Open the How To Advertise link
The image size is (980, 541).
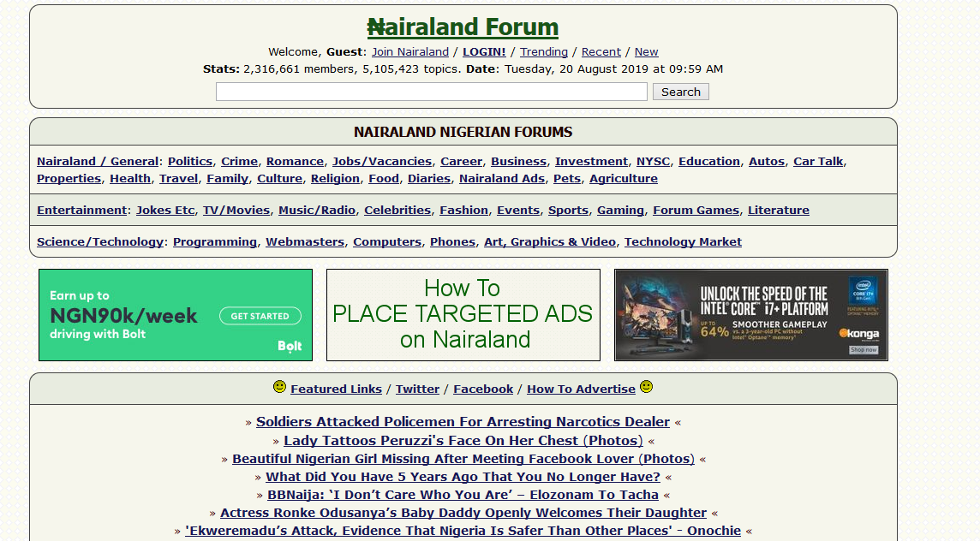point(582,389)
